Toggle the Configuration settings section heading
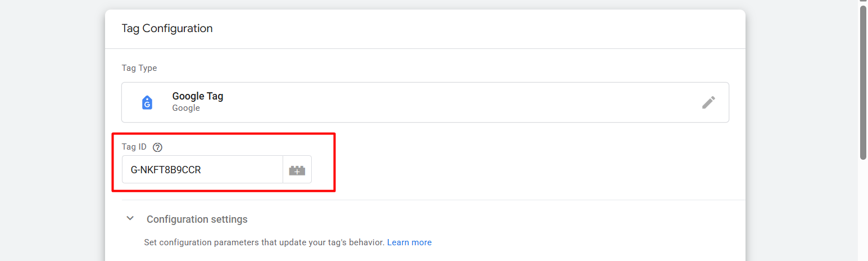 197,219
